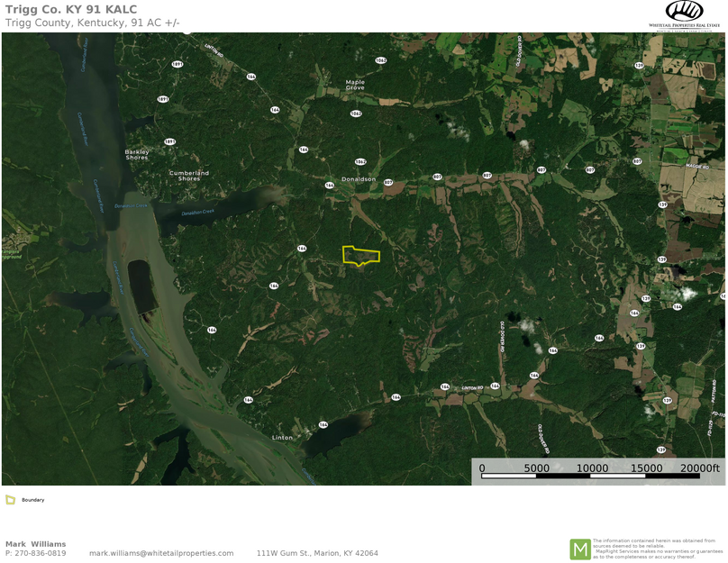This screenshot has width=728, height=563.
Task: Click the Maple Grove map label
Action: (355, 85)
